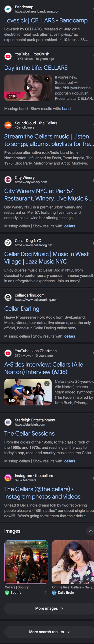Image resolution: width=94 pixels, height=644 pixels.
Task: Expand More search results
Action: (49, 632)
